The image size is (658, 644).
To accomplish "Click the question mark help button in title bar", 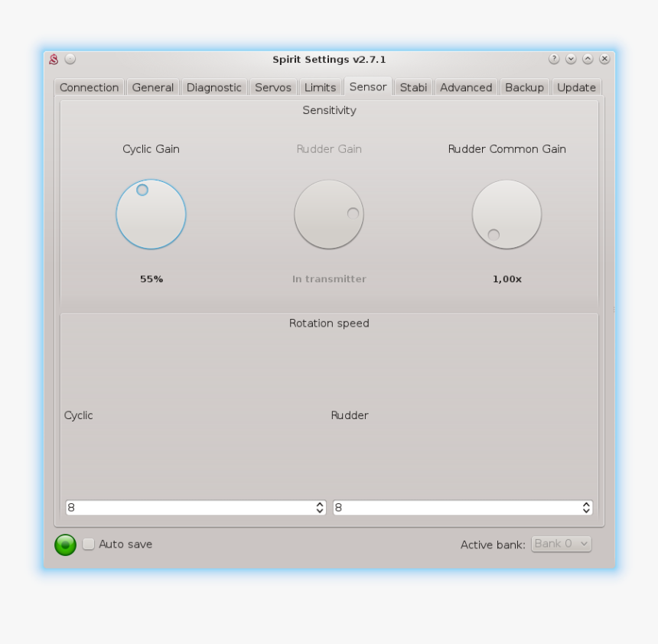I will coord(554,59).
